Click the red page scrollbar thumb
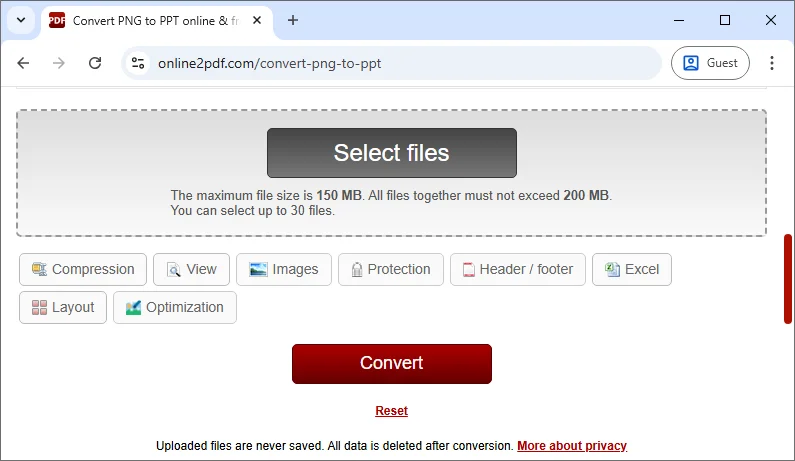Viewport: 795px width, 461px height. click(788, 279)
